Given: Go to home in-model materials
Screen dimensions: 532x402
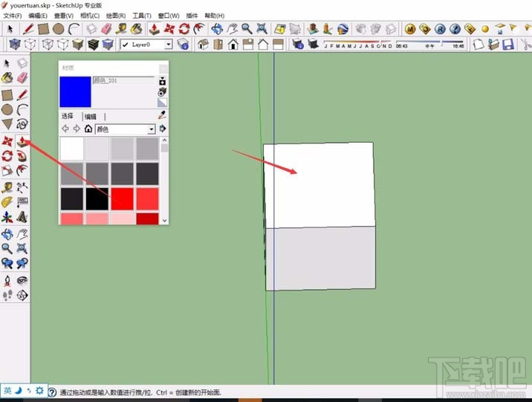Looking at the screenshot, I should point(88,129).
